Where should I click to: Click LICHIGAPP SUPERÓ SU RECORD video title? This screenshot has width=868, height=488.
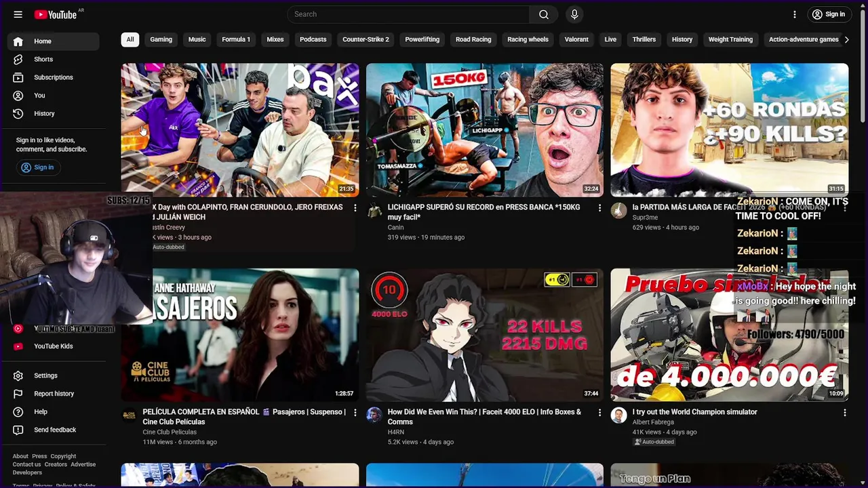point(484,212)
